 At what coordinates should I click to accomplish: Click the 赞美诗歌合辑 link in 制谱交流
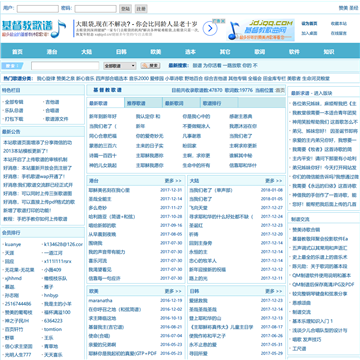coord(306,230)
